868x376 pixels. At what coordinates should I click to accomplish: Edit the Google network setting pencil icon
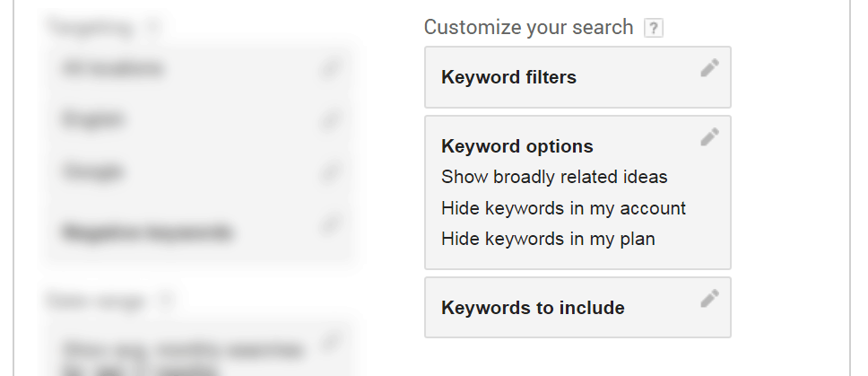pyautogui.click(x=330, y=171)
